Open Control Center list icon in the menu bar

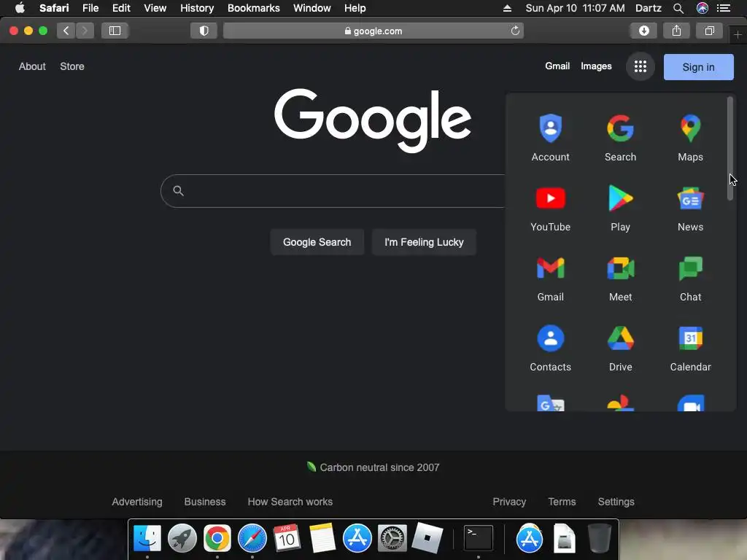pos(724,8)
